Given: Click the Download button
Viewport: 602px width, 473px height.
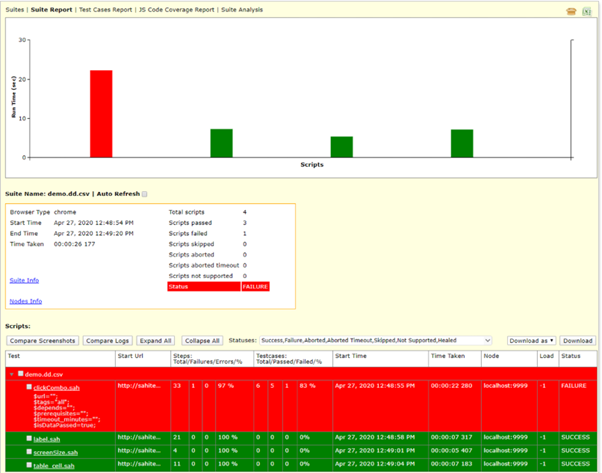Looking at the screenshot, I should [x=578, y=341].
